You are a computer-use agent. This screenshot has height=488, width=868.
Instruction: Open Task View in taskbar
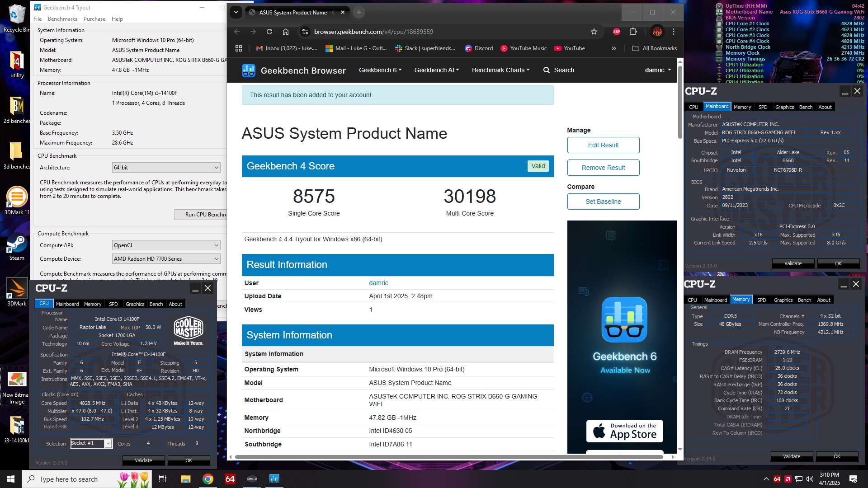coord(163,479)
